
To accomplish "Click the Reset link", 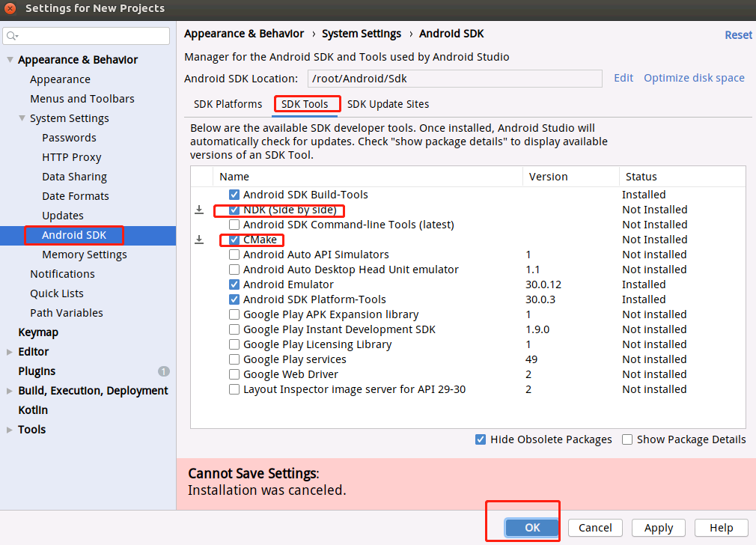I will (x=738, y=34).
